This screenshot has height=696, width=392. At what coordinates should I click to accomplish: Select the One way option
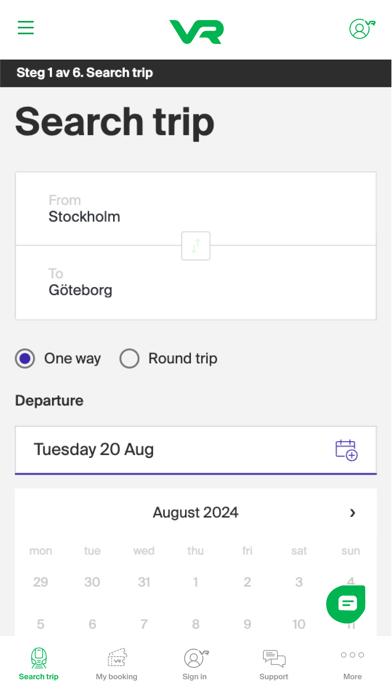tap(58, 359)
